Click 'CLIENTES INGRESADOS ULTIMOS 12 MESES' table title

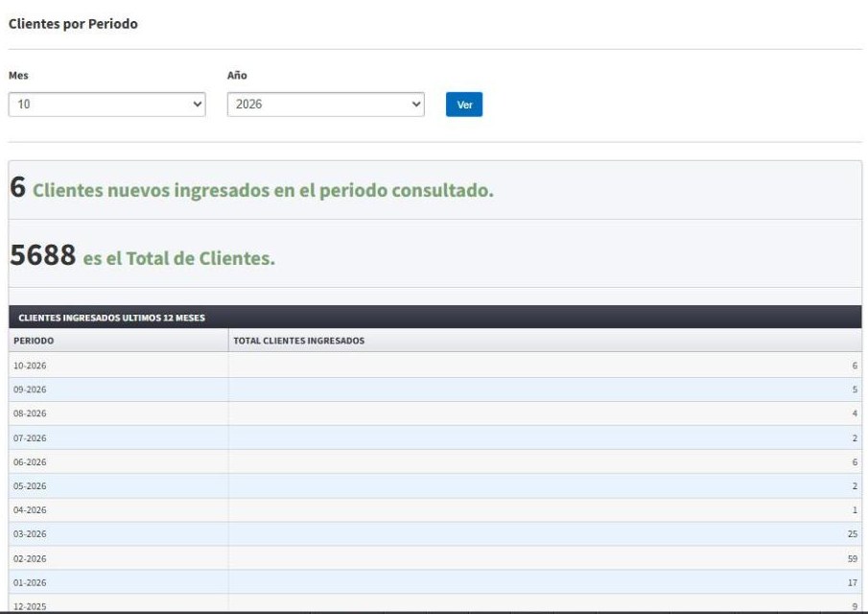tap(112, 318)
